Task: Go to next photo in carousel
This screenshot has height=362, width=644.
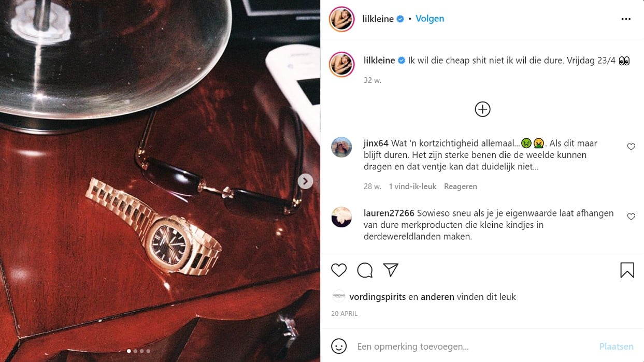Action: point(305,181)
